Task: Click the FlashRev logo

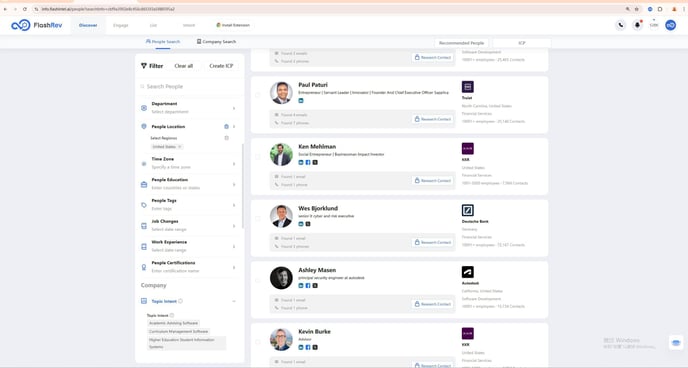Action: coord(37,25)
